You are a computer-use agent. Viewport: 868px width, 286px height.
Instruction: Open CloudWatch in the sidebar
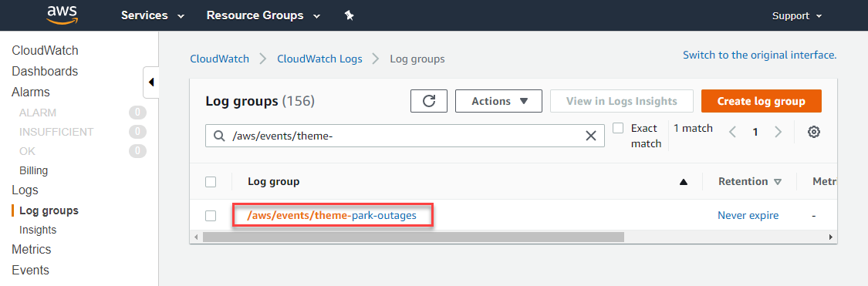(x=45, y=51)
